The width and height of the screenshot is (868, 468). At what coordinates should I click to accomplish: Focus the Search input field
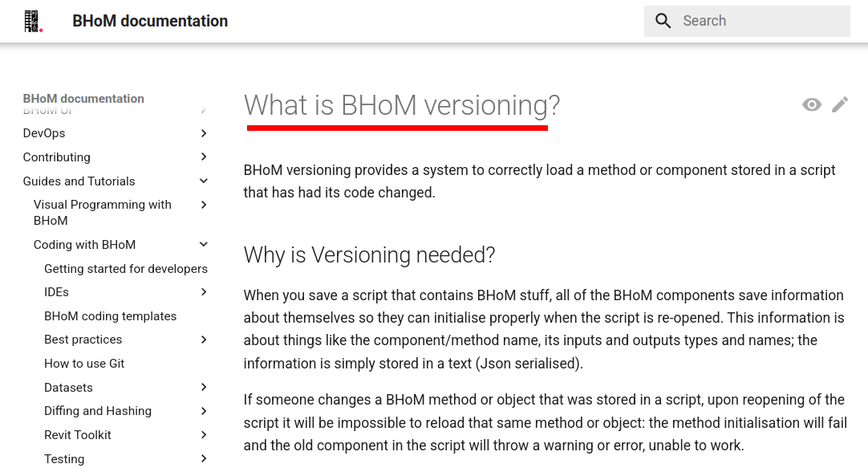(761, 21)
